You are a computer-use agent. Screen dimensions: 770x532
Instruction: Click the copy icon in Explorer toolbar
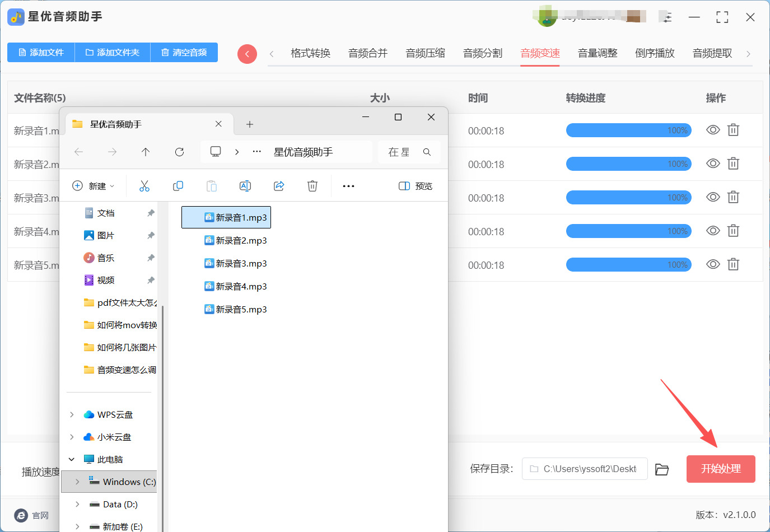(178, 186)
